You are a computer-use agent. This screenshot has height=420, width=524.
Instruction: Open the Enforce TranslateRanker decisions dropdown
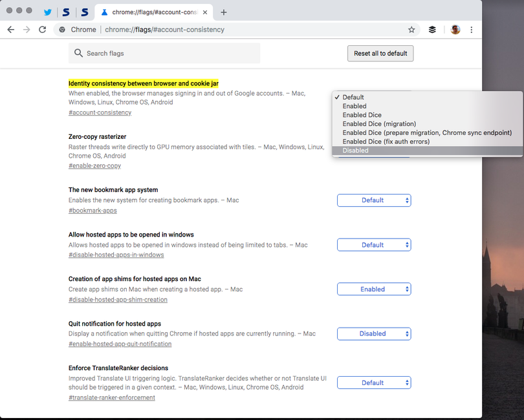click(x=374, y=382)
